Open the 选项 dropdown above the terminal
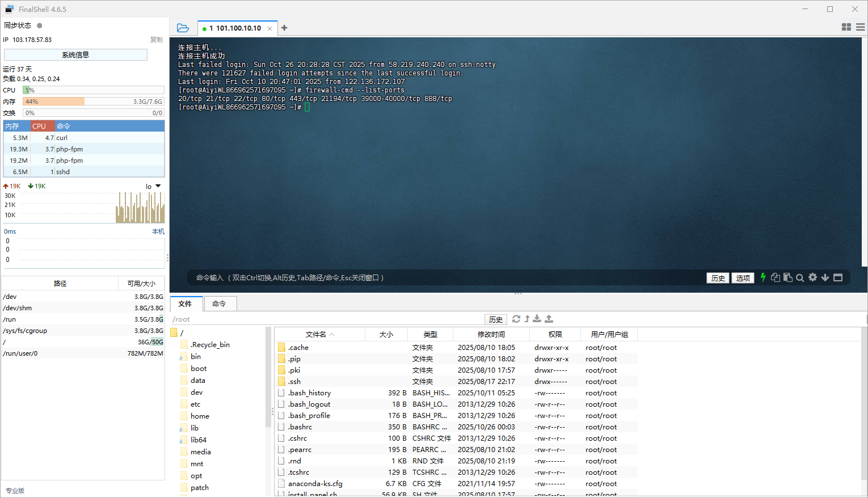The width and height of the screenshot is (868, 498). coord(743,277)
